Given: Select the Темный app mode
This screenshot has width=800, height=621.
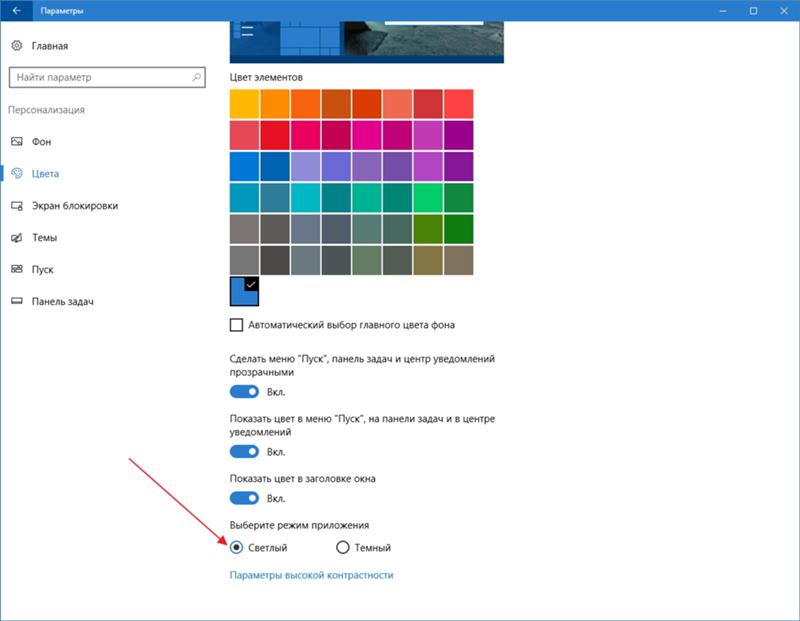Looking at the screenshot, I should (x=343, y=548).
